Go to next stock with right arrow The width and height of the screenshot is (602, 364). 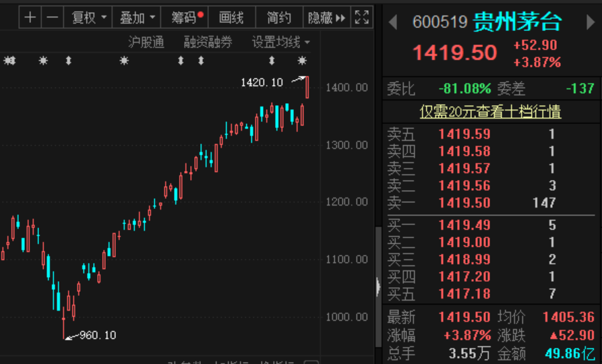591,22
